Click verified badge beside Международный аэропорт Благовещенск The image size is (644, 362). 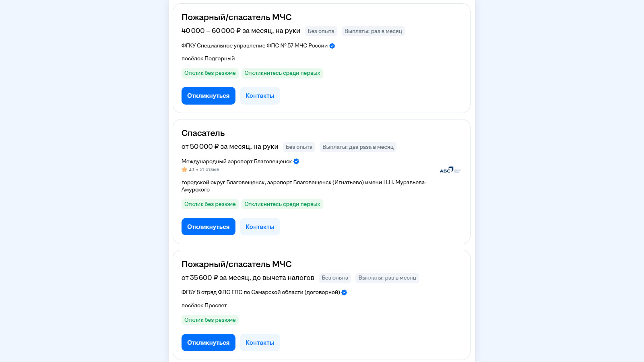coord(296,161)
